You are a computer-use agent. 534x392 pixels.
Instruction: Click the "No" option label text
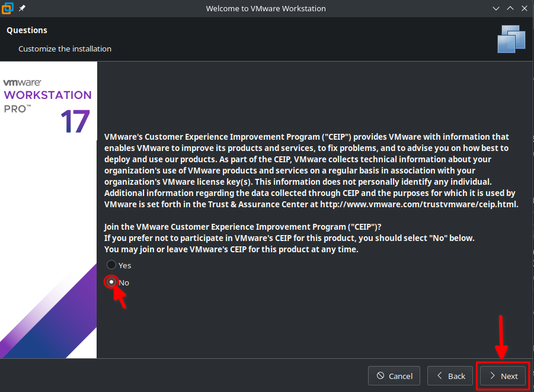[124, 283]
